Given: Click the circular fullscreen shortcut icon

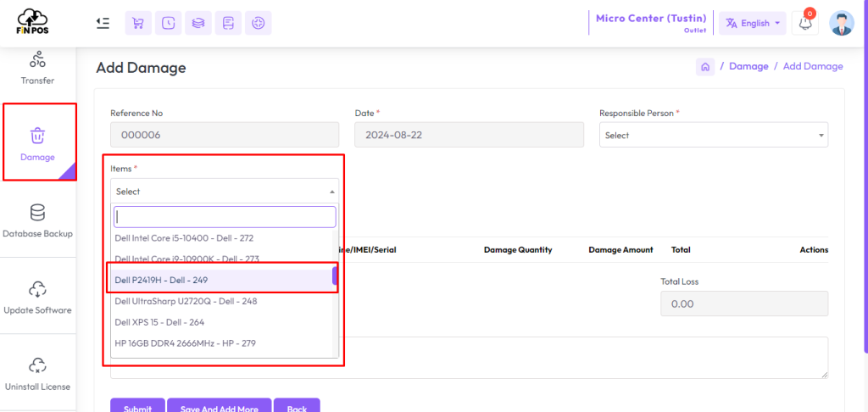Looking at the screenshot, I should (258, 23).
